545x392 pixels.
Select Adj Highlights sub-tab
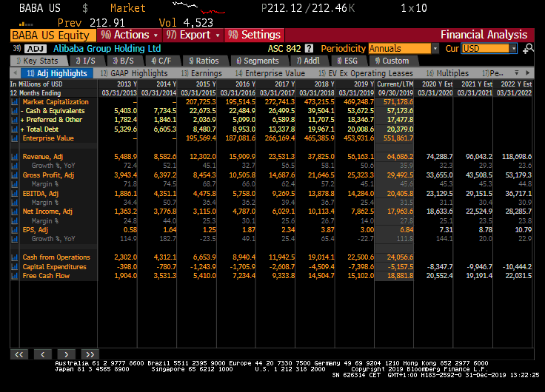(57, 73)
